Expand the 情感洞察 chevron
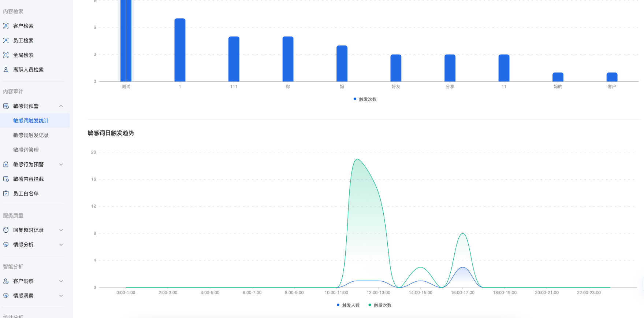This screenshot has width=644, height=318. coord(61,296)
